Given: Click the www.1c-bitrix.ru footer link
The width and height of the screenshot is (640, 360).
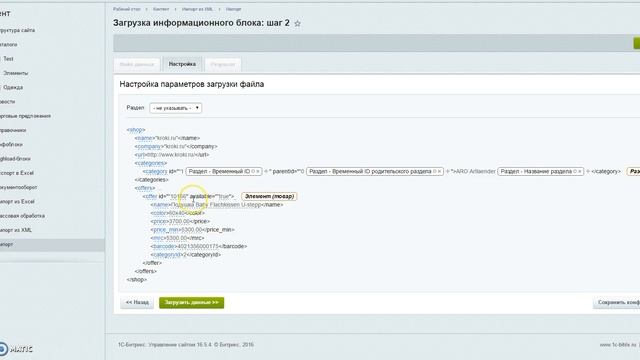Looking at the screenshot, I should coord(618,345).
